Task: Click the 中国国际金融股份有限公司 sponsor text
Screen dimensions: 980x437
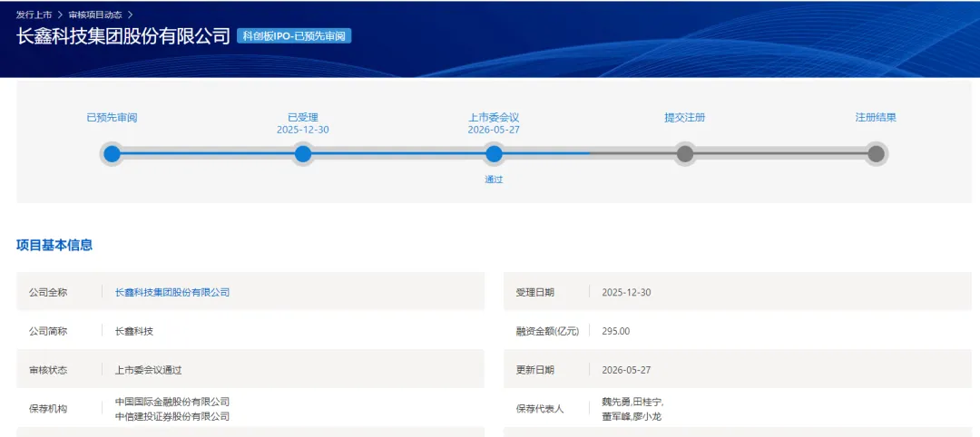Action: pyautogui.click(x=172, y=402)
